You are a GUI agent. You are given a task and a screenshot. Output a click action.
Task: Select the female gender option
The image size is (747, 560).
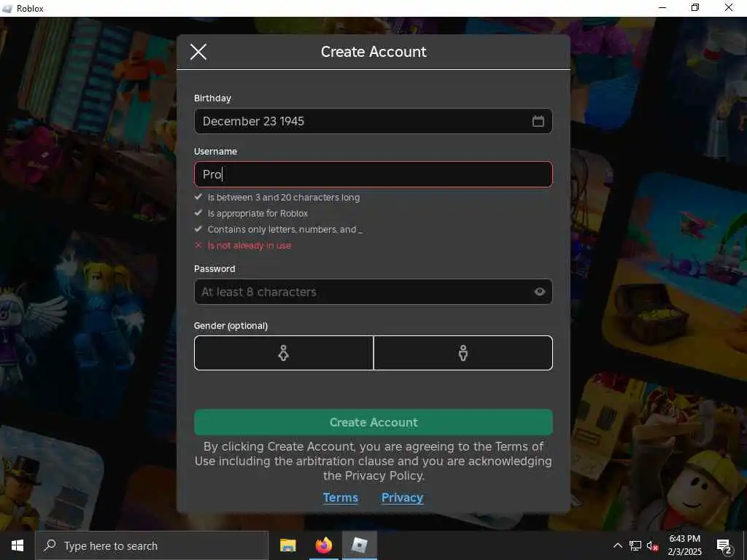pyautogui.click(x=284, y=353)
